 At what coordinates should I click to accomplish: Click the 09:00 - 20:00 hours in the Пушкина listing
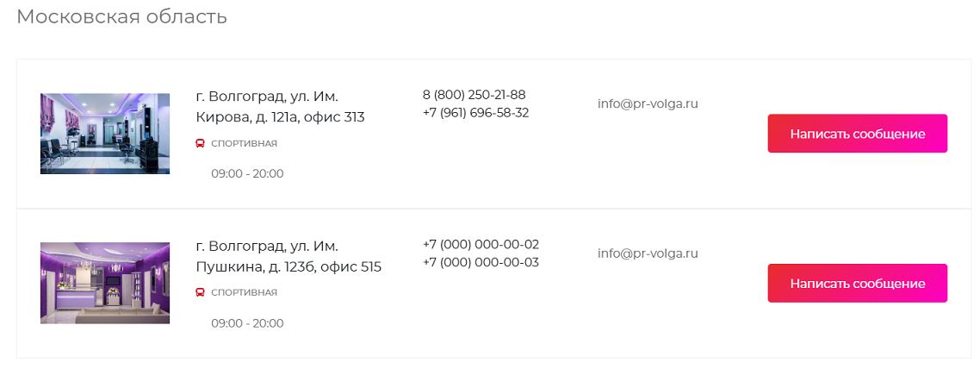[247, 323]
